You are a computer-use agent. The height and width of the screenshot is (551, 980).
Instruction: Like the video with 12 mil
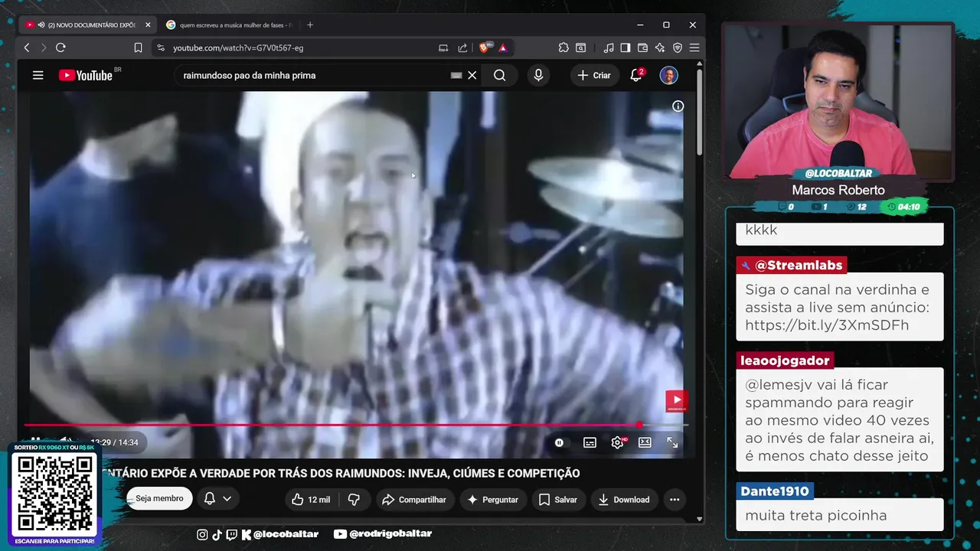point(311,499)
